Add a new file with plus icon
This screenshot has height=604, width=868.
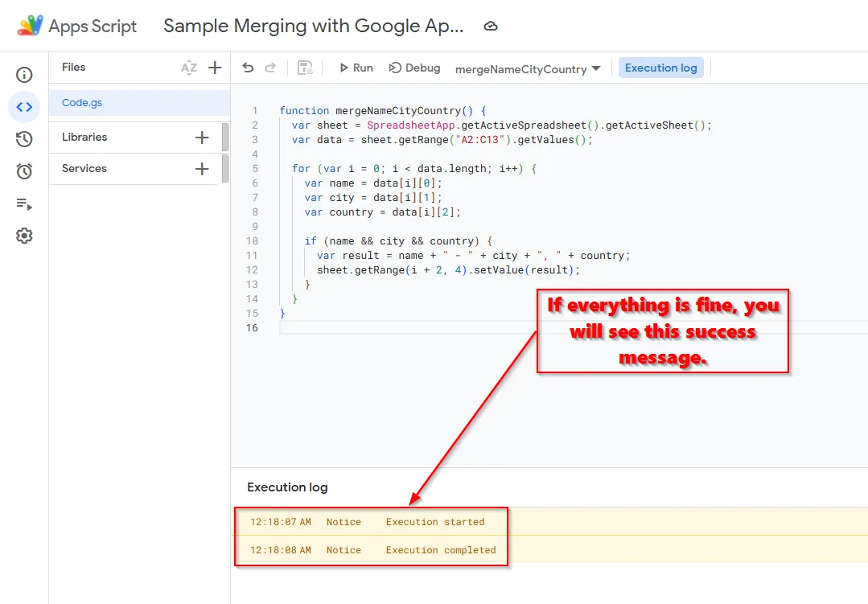[x=215, y=68]
